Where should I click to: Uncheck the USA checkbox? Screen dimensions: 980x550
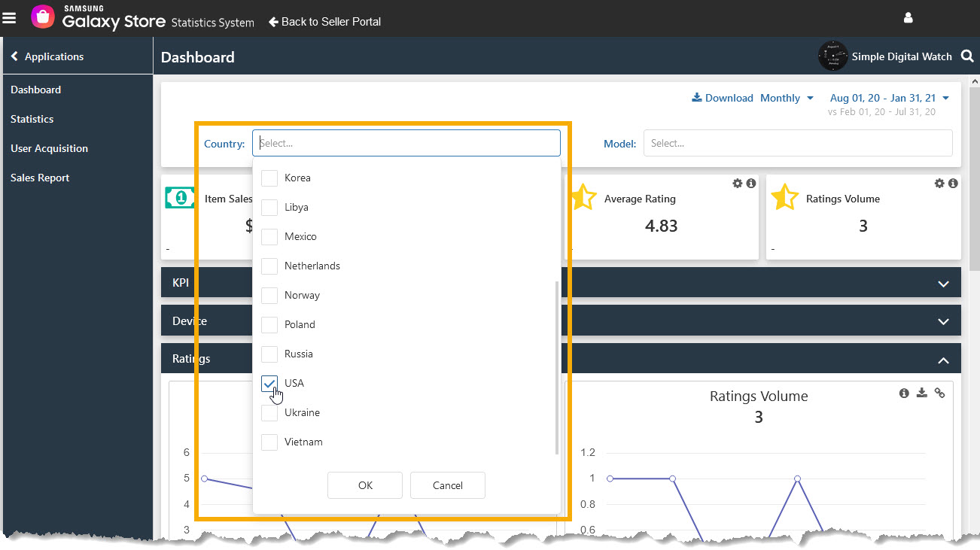pyautogui.click(x=269, y=384)
